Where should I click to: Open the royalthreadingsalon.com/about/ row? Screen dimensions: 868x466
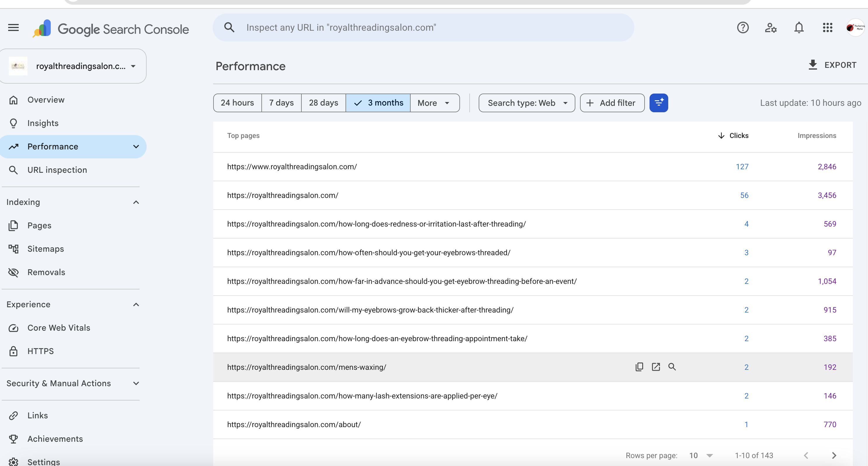533,424
